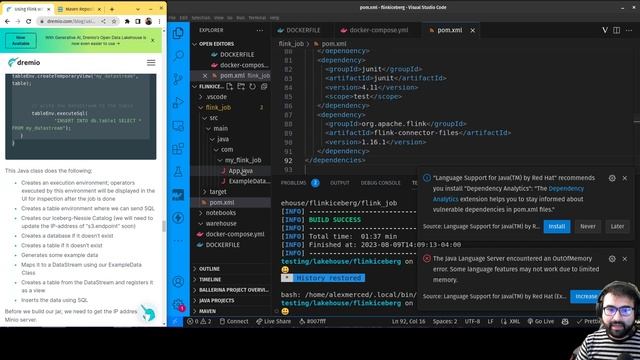Open the Run and Debug view

(178, 102)
